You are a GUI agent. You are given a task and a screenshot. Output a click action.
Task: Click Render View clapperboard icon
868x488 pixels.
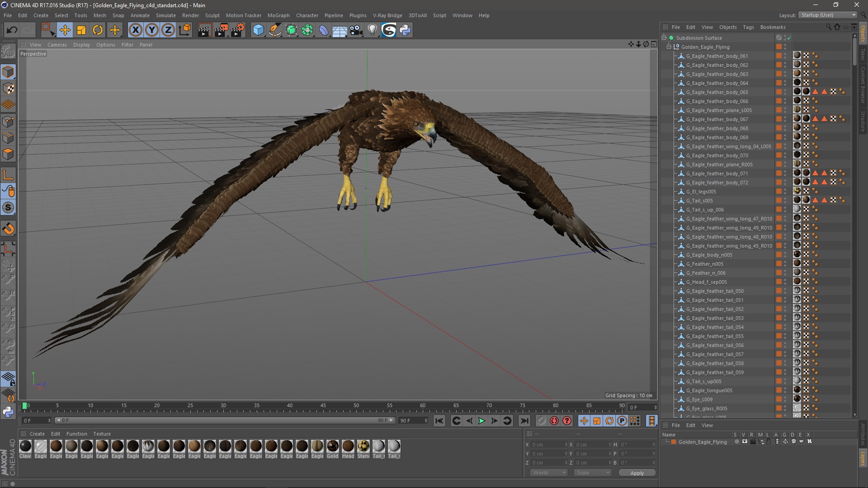click(204, 30)
